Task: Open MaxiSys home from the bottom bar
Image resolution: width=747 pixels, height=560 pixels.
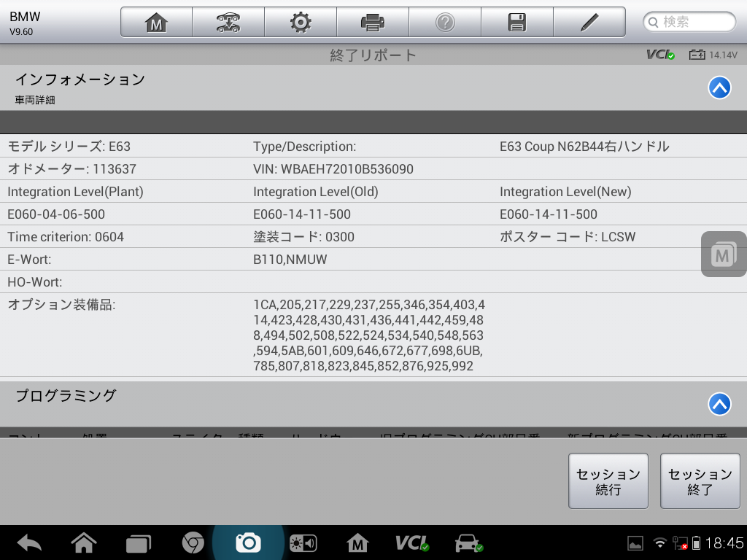Action: pyautogui.click(x=357, y=542)
